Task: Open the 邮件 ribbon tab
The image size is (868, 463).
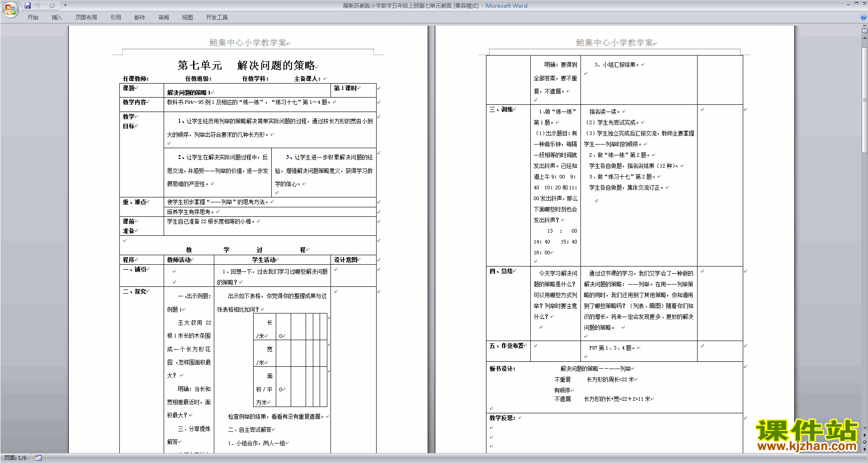Action: (x=140, y=18)
